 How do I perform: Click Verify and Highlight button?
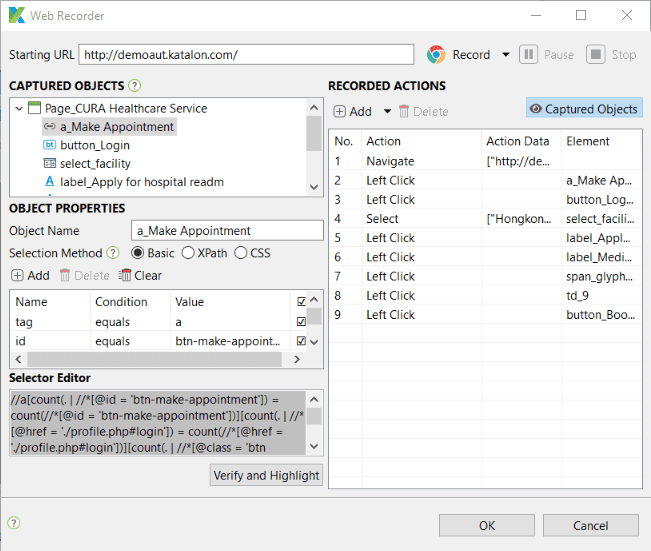[266, 475]
